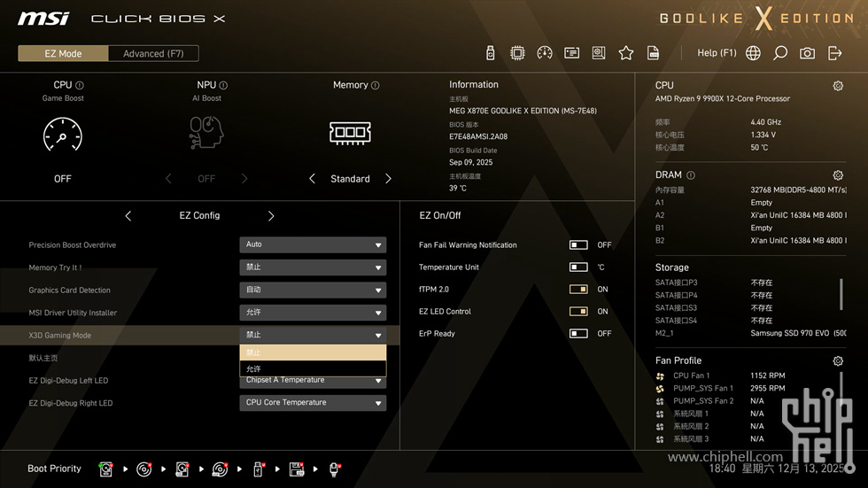Turn off the fTPM 2.0 switch
The width and height of the screenshot is (868, 488).
578,289
